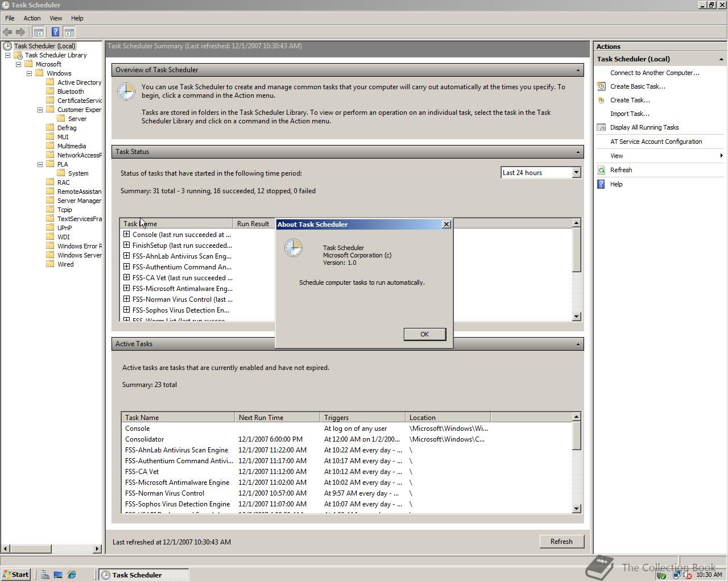Click the Bluetooth folder icon
Viewport: 728px width, 582px height.
pyautogui.click(x=51, y=92)
